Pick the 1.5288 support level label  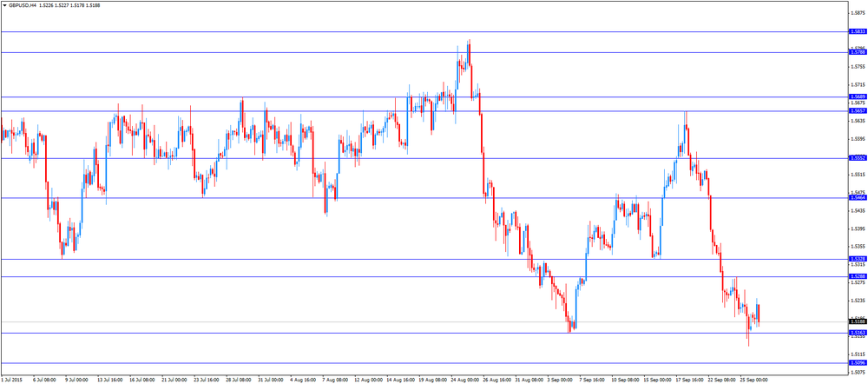pos(857,276)
